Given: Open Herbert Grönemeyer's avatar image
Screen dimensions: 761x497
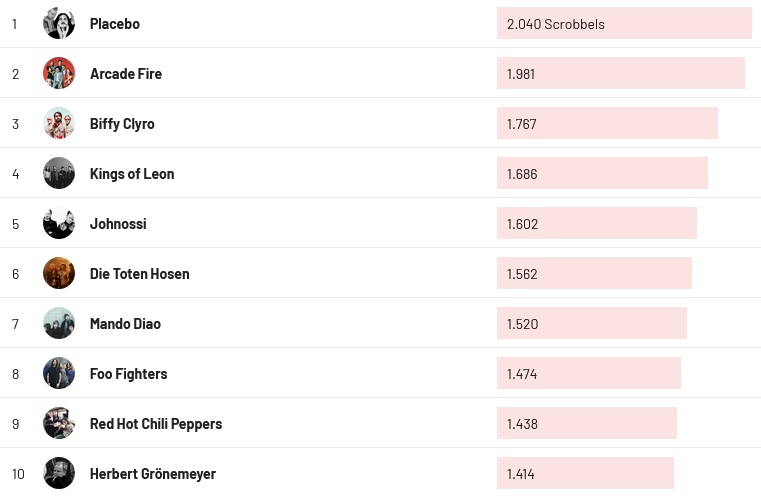Looking at the screenshot, I should (x=59, y=473).
